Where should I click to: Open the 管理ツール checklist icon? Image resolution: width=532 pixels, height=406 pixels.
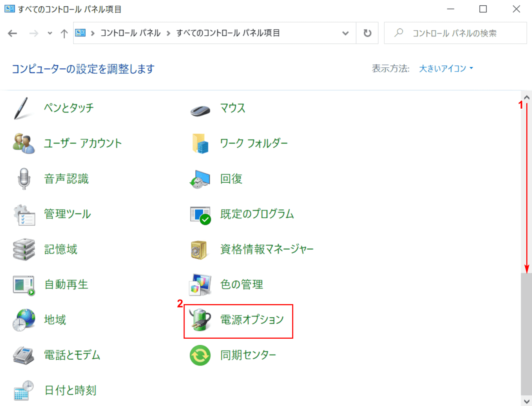[x=24, y=214]
